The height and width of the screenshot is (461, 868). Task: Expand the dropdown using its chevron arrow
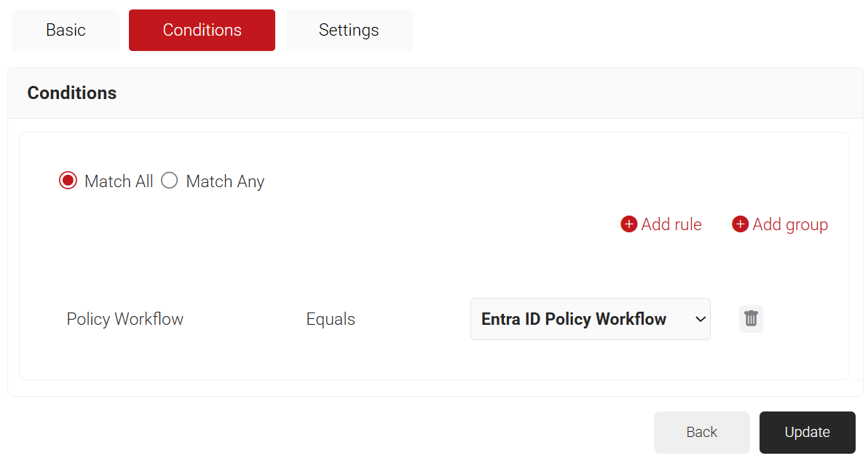pos(701,319)
